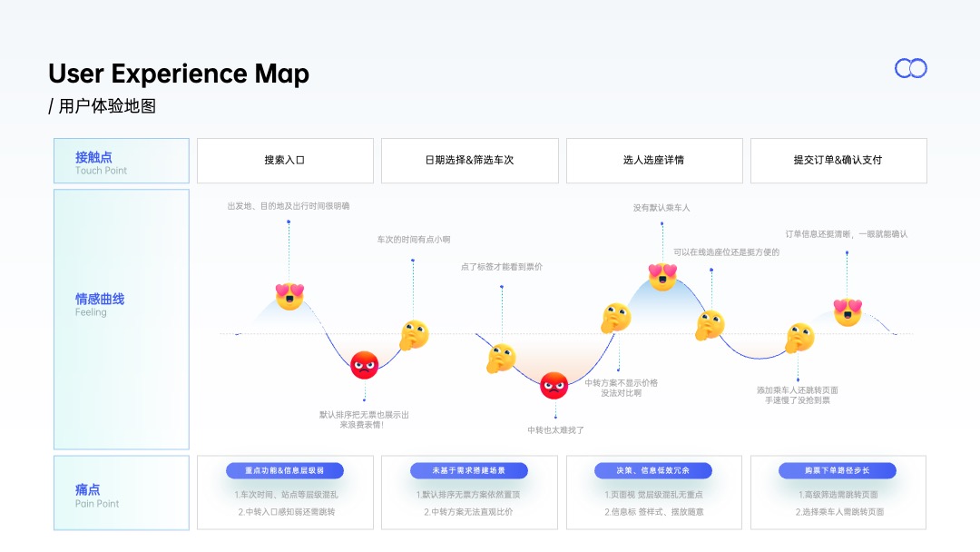Select the 日期选择&筛选车次 touch point box

[x=469, y=161]
